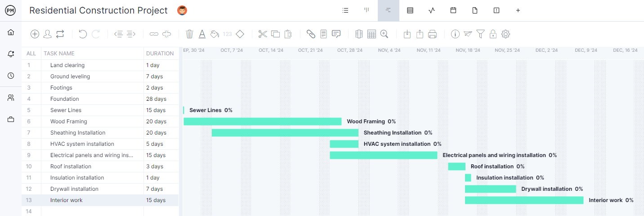Outdent the selected task
This screenshot has width=644, height=216.
pyautogui.click(x=118, y=34)
